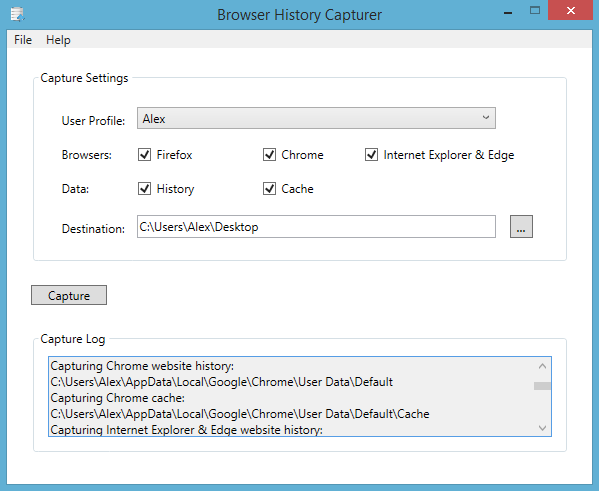Click the Capture Log text area
The height and width of the screenshot is (491, 599).
click(x=291, y=396)
